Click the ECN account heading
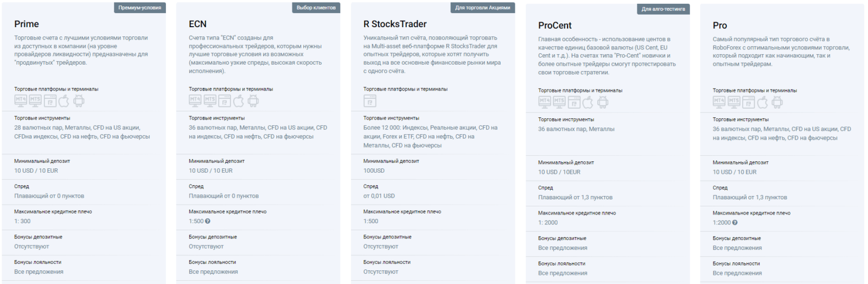 point(197,24)
